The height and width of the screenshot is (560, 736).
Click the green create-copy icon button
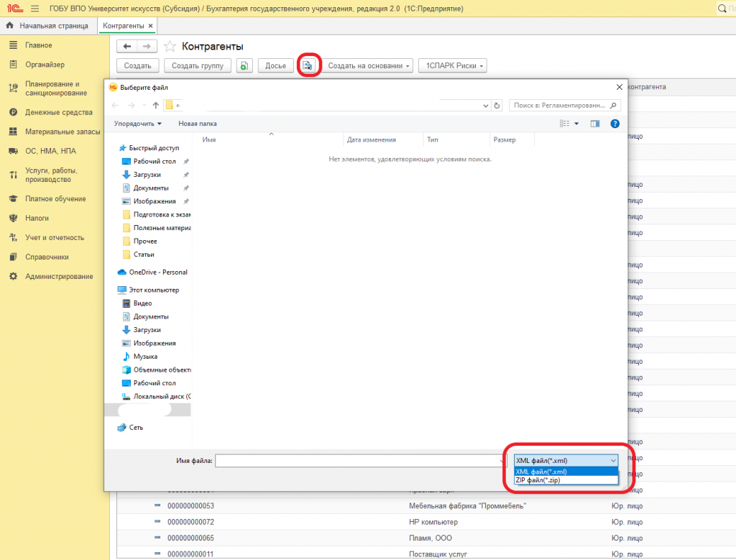[x=244, y=65]
